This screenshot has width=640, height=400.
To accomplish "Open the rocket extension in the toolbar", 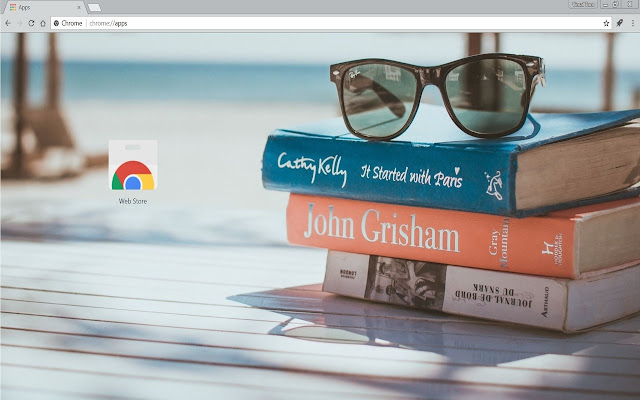I will coord(620,23).
